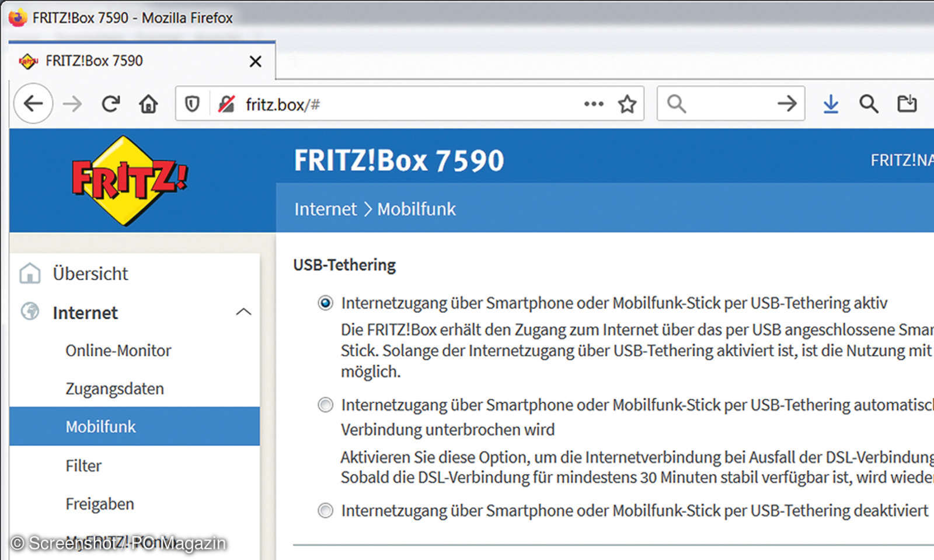The height and width of the screenshot is (560, 934).
Task: Select USB-Tethering deaktiviert option
Action: click(x=325, y=510)
